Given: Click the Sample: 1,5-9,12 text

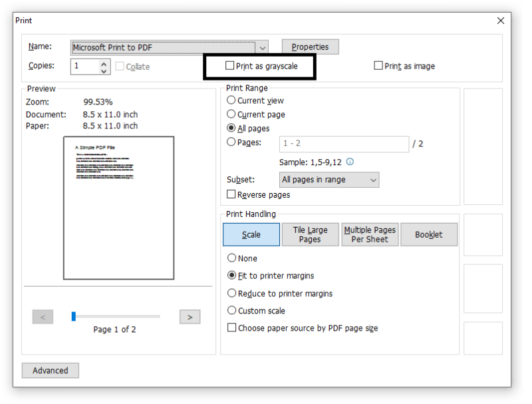Looking at the screenshot, I should click(x=311, y=162).
